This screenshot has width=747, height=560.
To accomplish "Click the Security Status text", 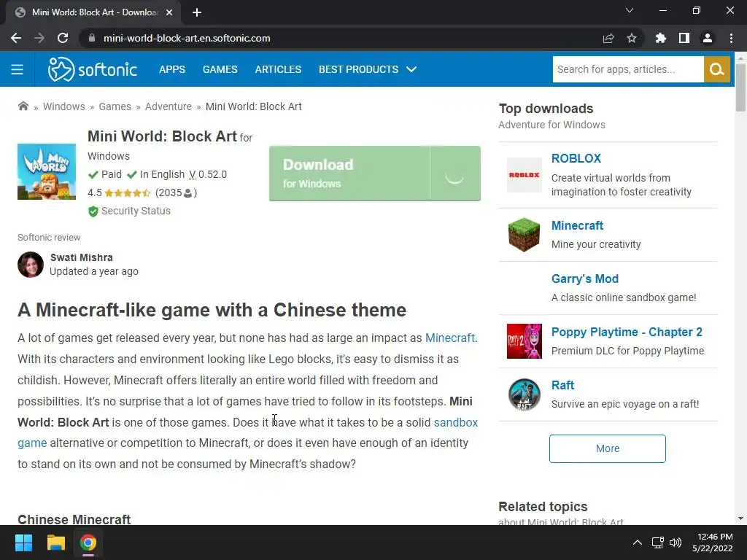I will (136, 211).
